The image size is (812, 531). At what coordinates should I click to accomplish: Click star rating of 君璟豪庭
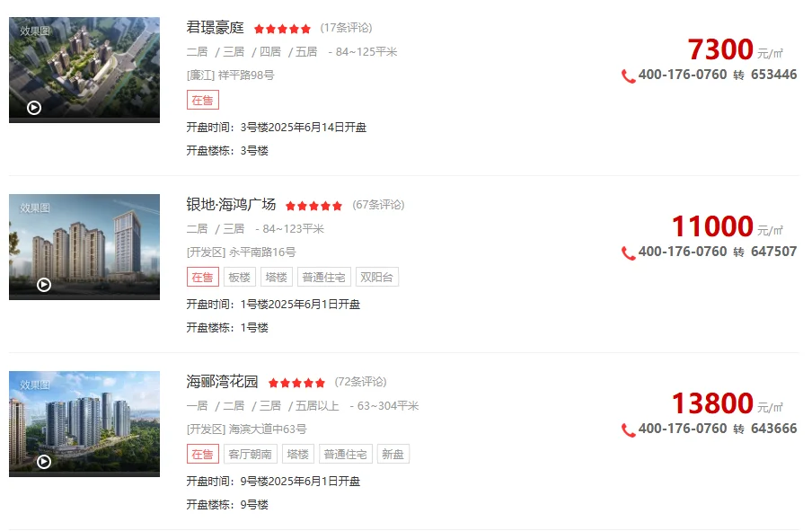click(x=282, y=29)
